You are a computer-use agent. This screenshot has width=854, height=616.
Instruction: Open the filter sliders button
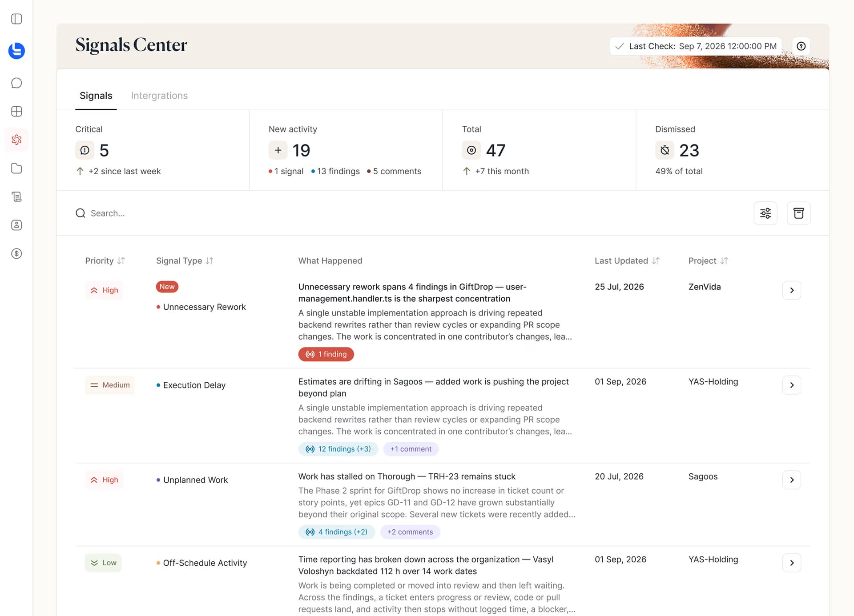[765, 213]
